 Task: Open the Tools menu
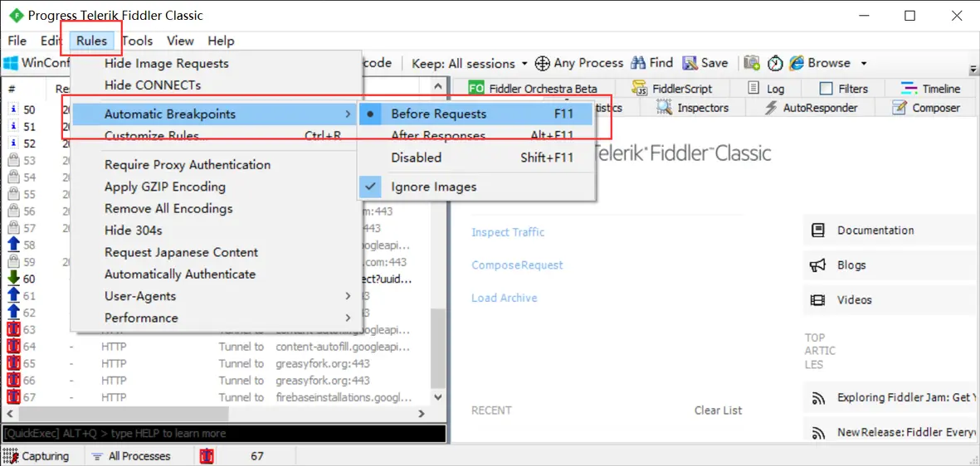[137, 41]
